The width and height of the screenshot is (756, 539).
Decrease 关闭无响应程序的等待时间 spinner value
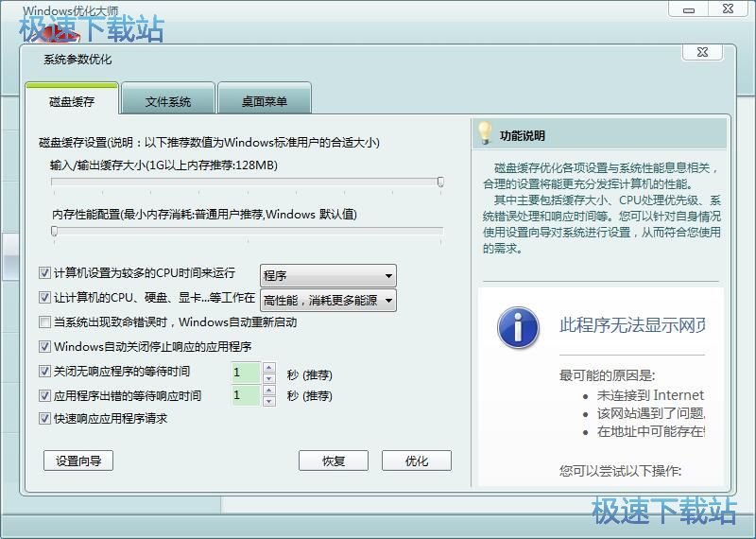click(269, 378)
